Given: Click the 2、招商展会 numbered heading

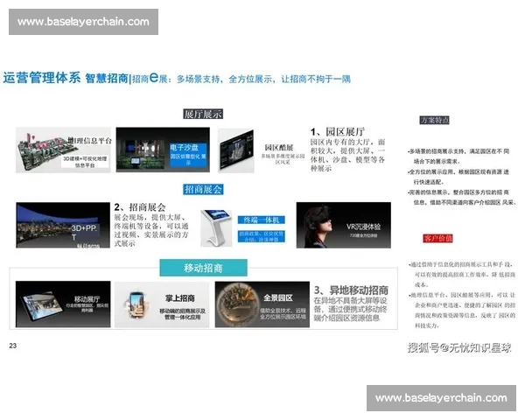Looking at the screenshot, I should [x=140, y=207].
